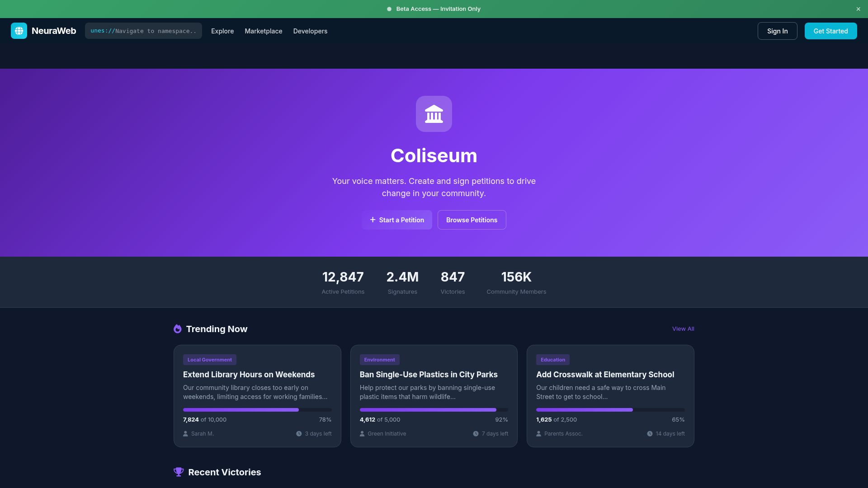The height and width of the screenshot is (488, 868).
Task: Open the Explore menu
Action: 222,31
